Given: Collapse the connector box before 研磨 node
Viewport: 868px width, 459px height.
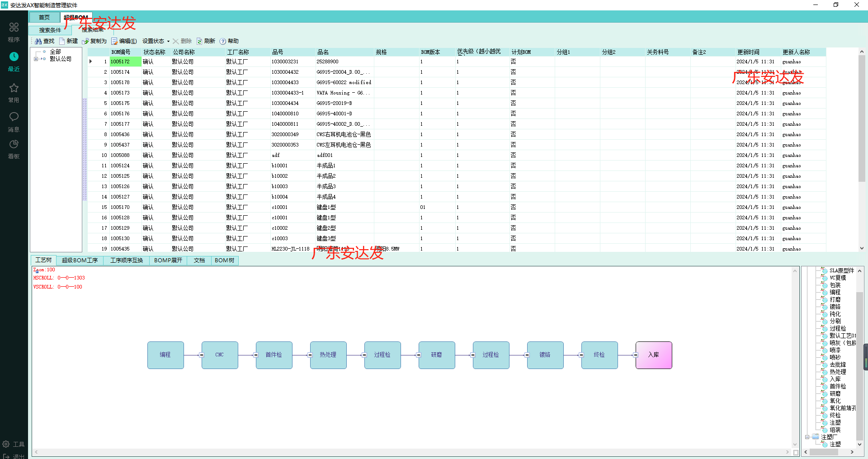Looking at the screenshot, I should (x=419, y=355).
